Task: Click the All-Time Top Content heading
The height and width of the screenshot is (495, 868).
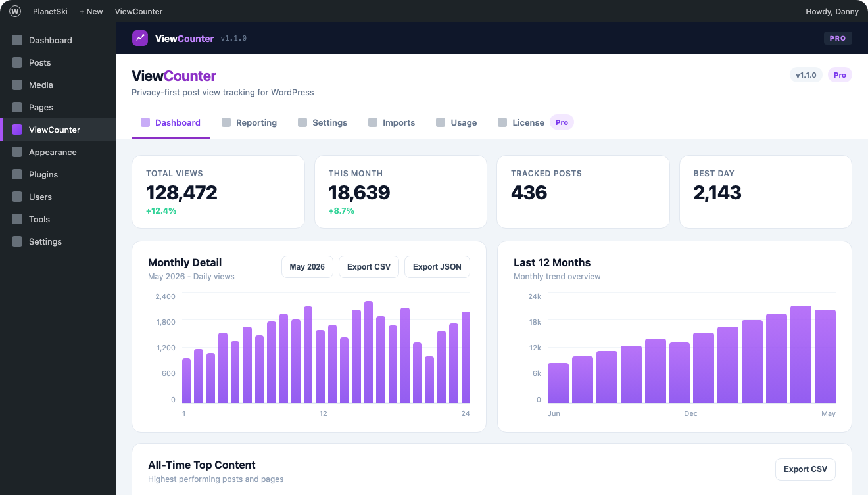Action: click(x=202, y=465)
